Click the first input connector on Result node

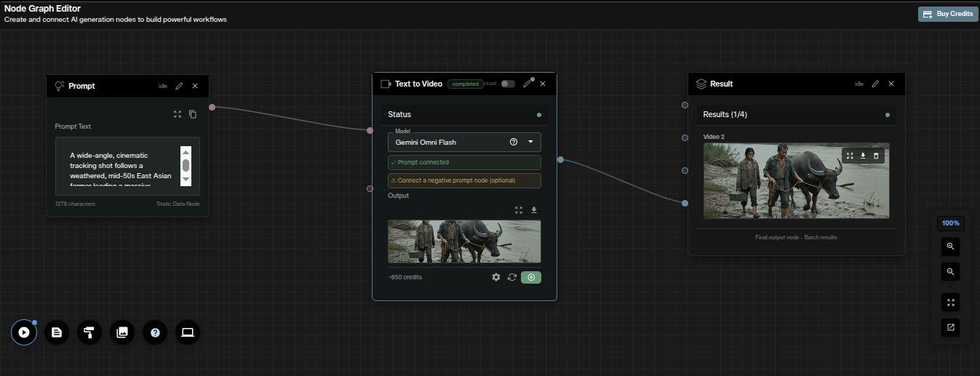685,105
